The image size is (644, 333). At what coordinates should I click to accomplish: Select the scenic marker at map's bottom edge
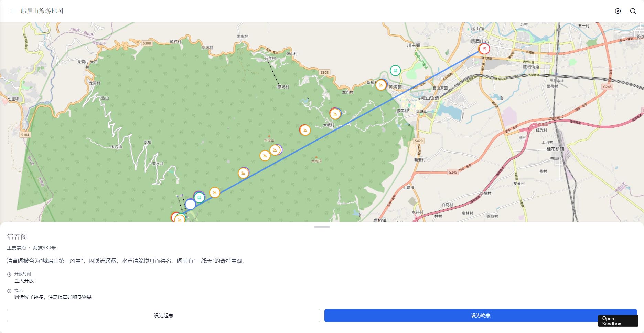[x=179, y=219]
